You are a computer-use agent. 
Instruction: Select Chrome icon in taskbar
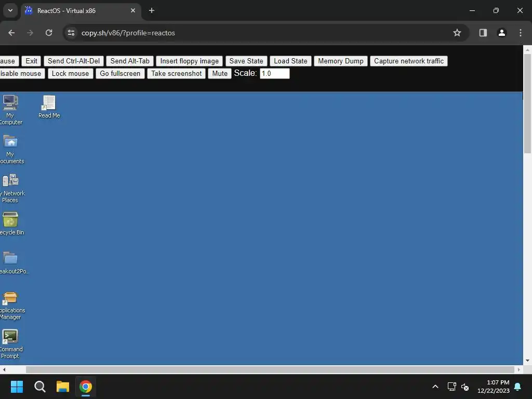[x=86, y=387]
